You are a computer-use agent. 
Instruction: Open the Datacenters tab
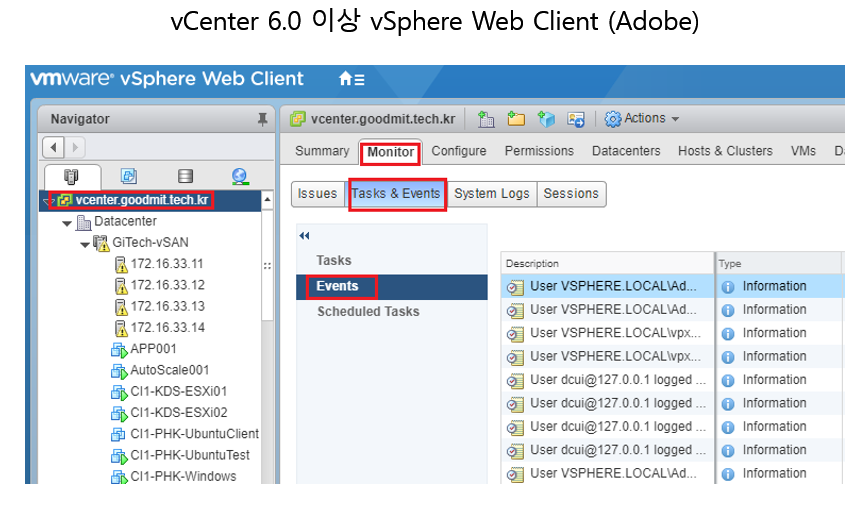click(626, 151)
